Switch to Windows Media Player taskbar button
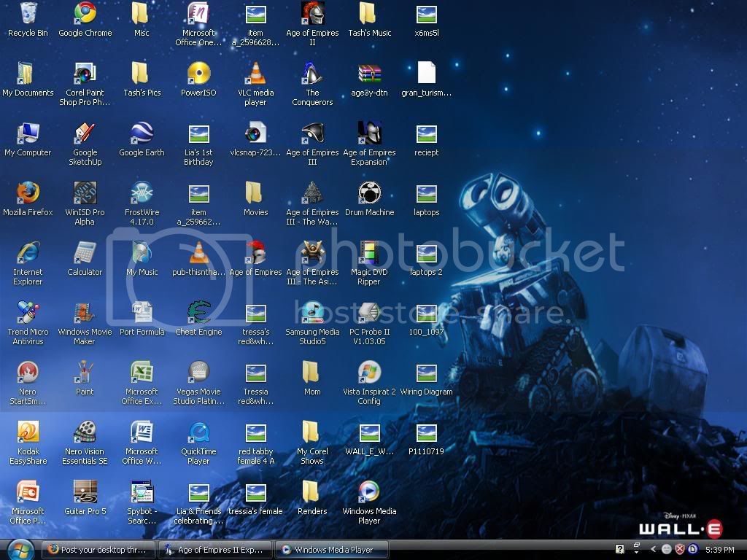Viewport: 747px width, 560px height. pos(332,550)
